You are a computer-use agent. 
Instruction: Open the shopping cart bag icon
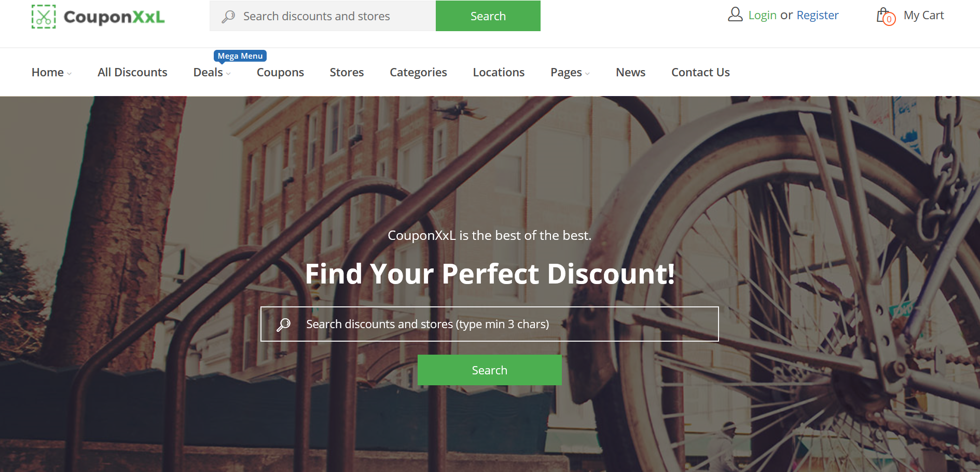point(882,15)
